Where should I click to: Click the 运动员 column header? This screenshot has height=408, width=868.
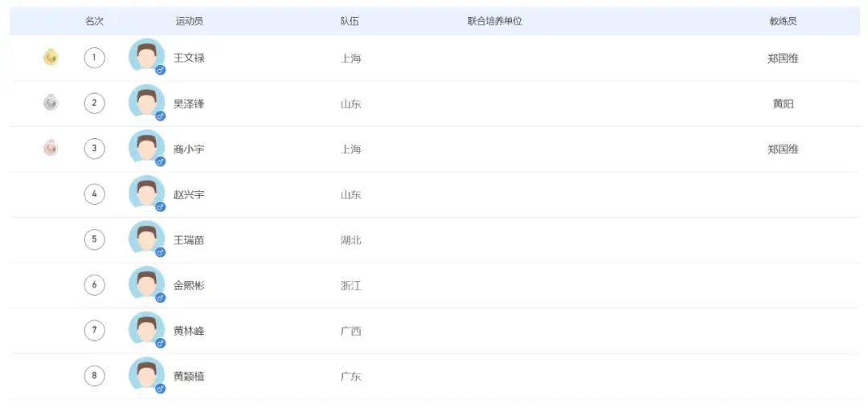coord(190,21)
